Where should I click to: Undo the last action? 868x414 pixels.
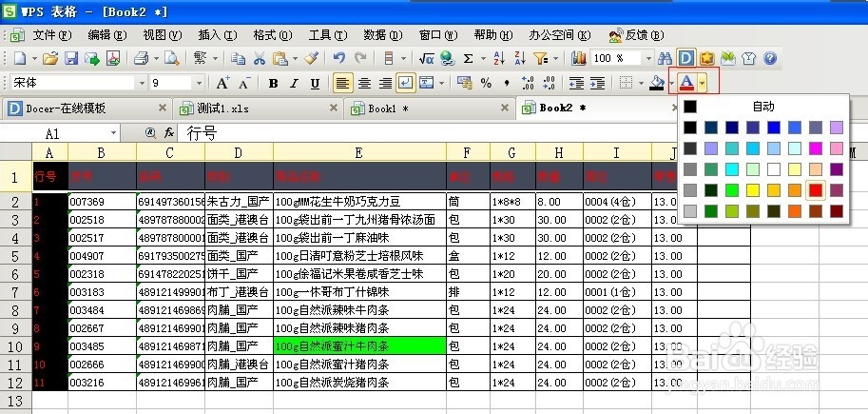point(339,58)
